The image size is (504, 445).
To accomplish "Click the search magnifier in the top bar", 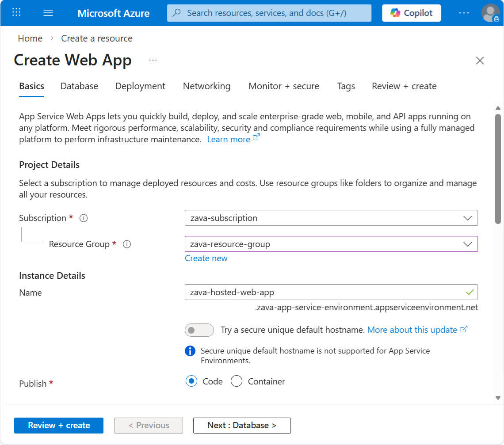I will click(x=176, y=13).
